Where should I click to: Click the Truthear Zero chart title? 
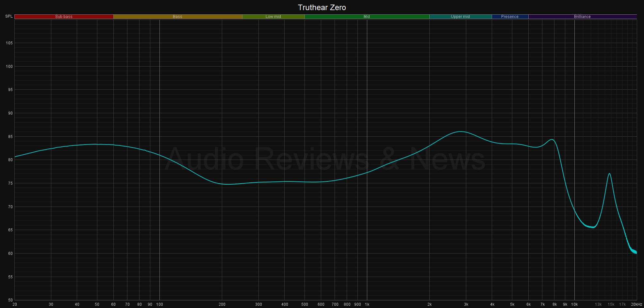[x=322, y=8]
